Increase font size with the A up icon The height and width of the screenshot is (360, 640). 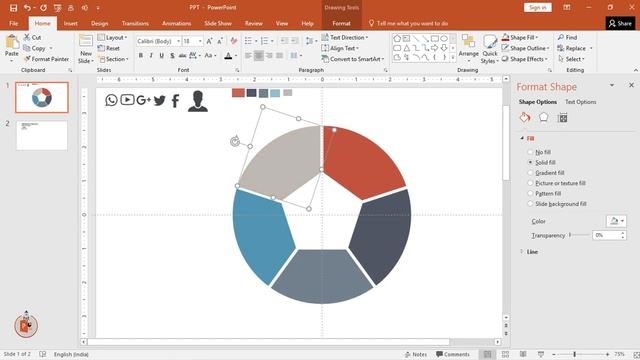coord(209,41)
